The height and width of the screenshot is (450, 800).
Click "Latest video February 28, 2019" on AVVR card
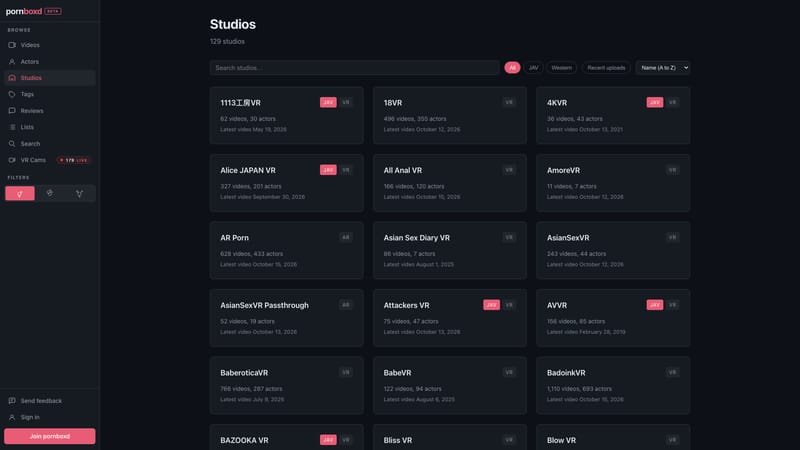click(586, 332)
